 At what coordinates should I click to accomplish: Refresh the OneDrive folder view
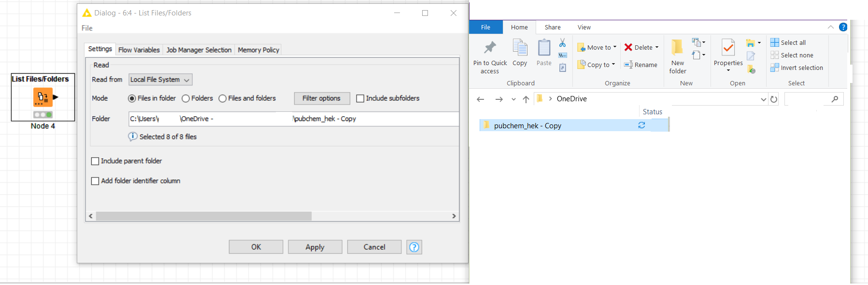(x=774, y=99)
